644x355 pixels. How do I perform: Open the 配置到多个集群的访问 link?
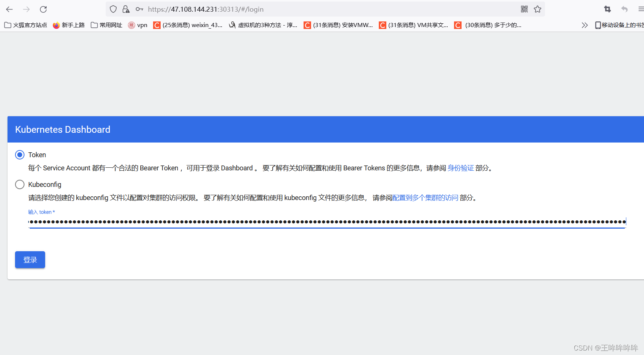click(x=425, y=198)
